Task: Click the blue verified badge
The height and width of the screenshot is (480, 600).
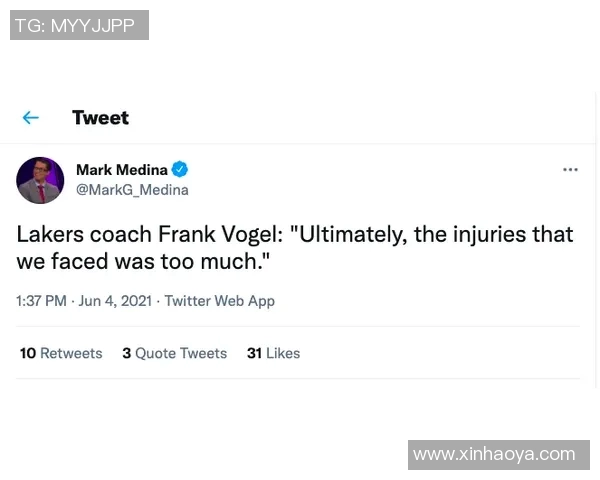Action: coord(180,169)
